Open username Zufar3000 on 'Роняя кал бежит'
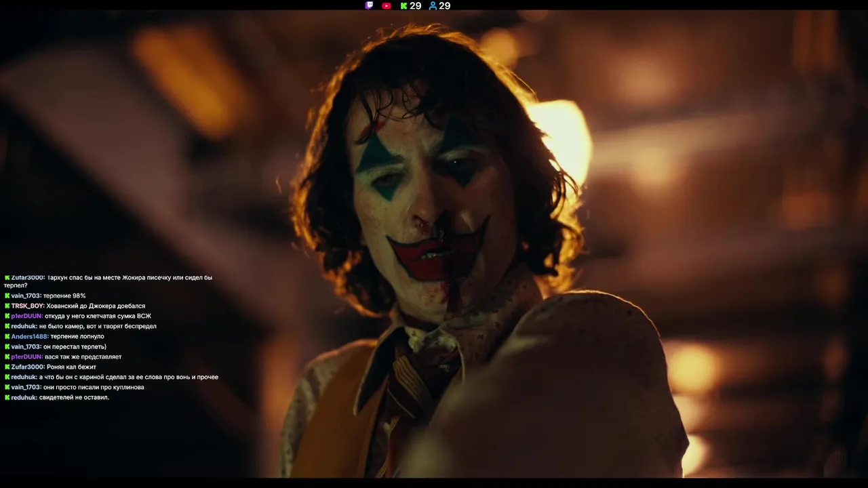 point(28,367)
